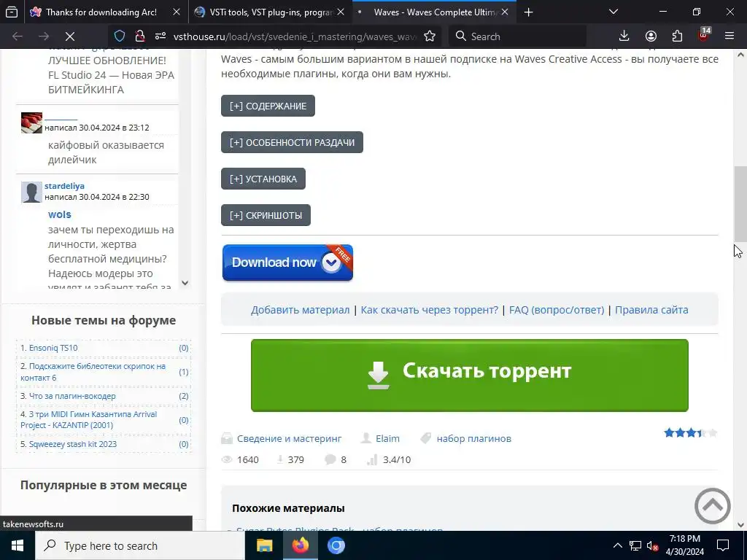This screenshot has height=560, width=747.
Task: Click the scroll to top arrow button
Action: [712, 506]
